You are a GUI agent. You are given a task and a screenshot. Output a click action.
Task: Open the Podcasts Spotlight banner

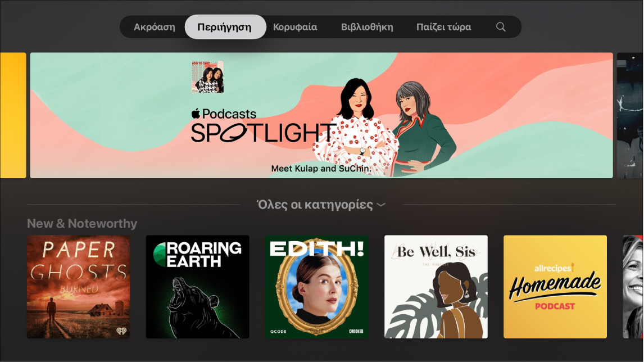coord(321,115)
